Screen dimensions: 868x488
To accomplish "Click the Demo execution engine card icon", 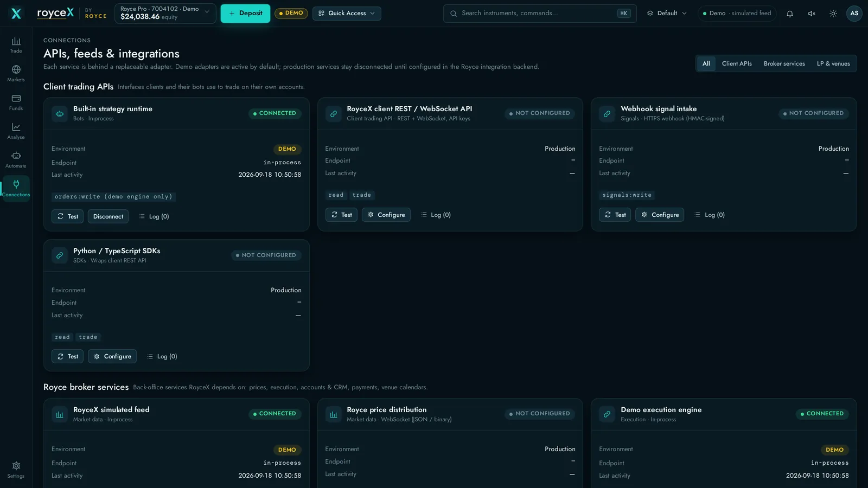I will [607, 414].
